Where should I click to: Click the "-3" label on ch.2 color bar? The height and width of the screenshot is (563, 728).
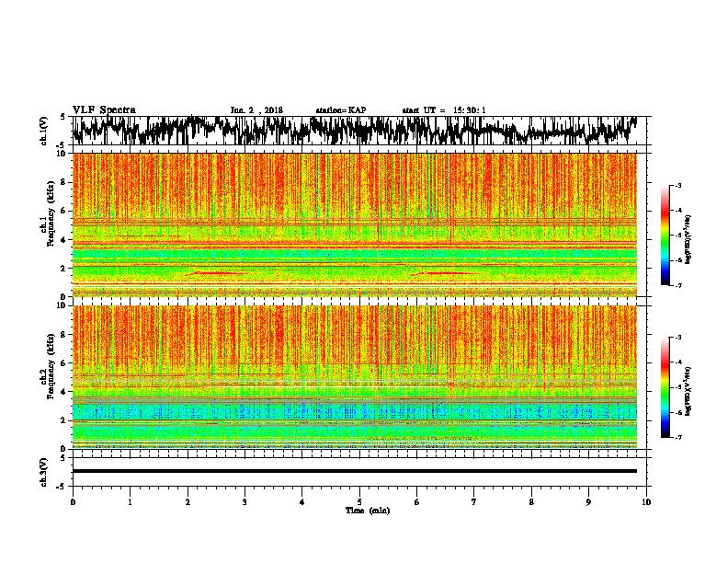click(x=678, y=338)
